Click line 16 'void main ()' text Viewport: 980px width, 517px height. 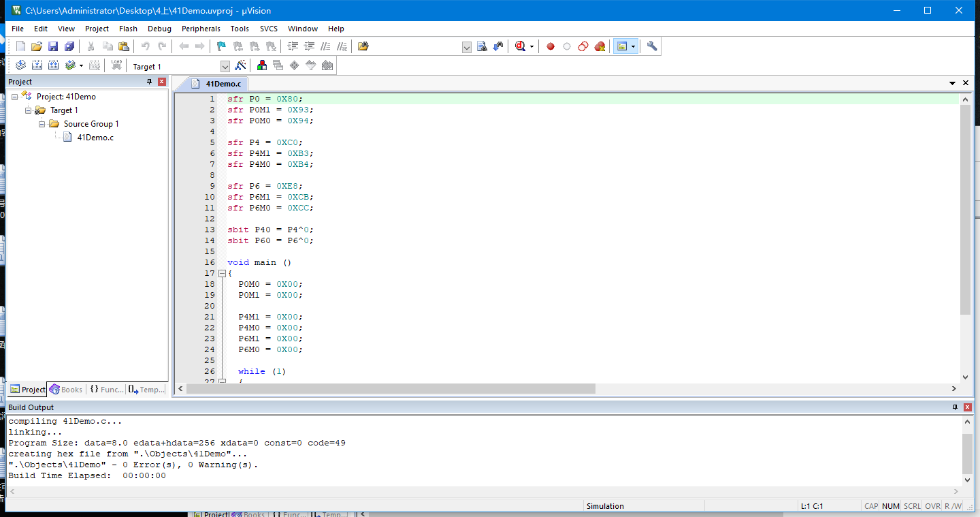click(x=259, y=262)
